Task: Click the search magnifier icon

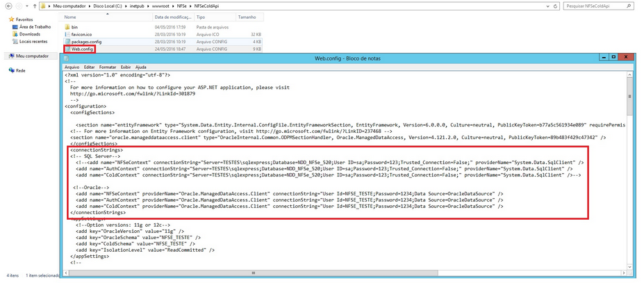Action: [x=629, y=6]
